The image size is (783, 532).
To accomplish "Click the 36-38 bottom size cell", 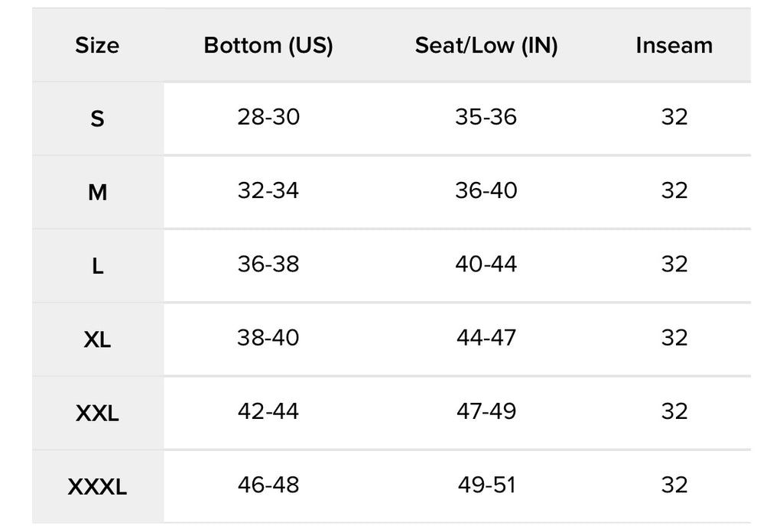I will [x=268, y=264].
